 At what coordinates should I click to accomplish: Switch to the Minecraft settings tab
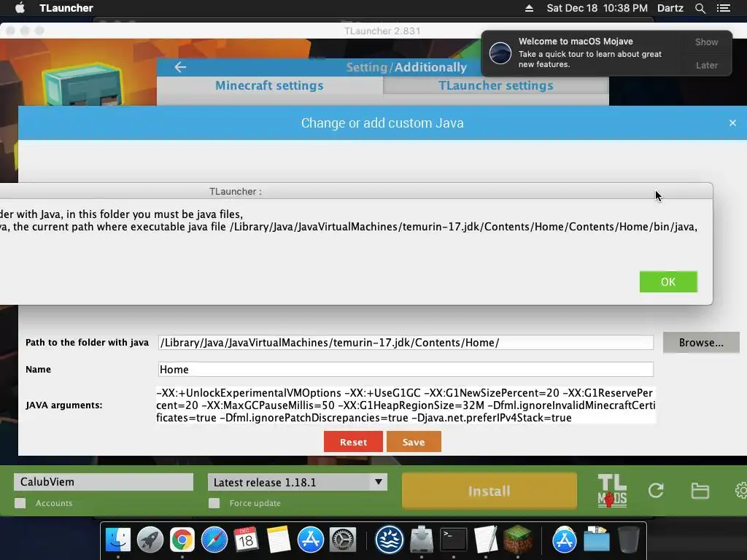click(x=269, y=85)
